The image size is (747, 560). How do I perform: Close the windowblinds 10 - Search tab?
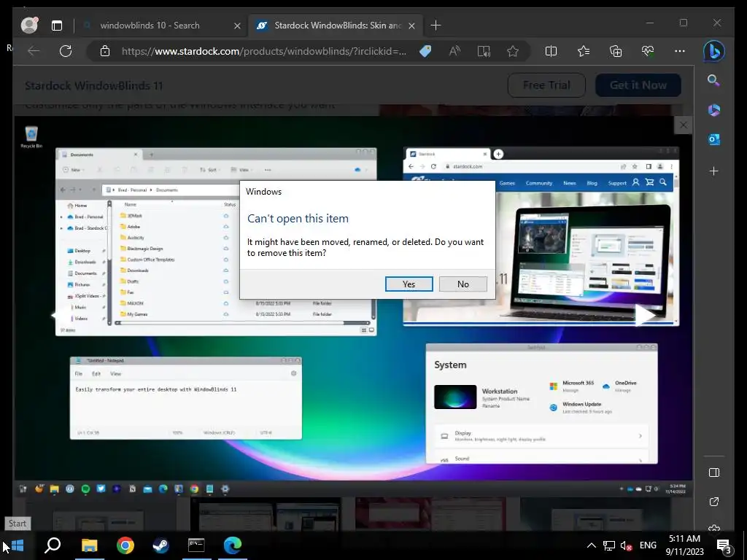pos(237,26)
